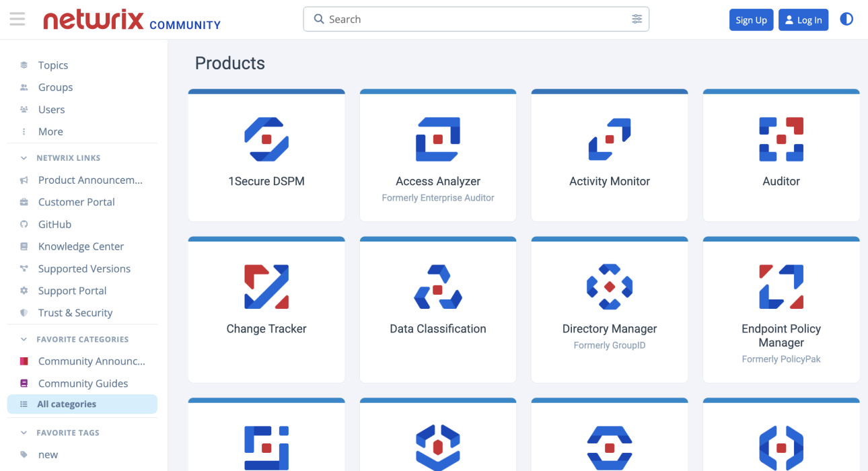The width and height of the screenshot is (868, 471).
Task: Open GitHub via its sidebar icon
Action: (x=24, y=224)
